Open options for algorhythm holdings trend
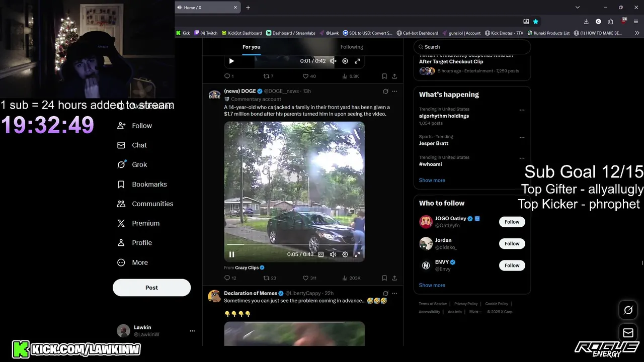 coord(522,110)
